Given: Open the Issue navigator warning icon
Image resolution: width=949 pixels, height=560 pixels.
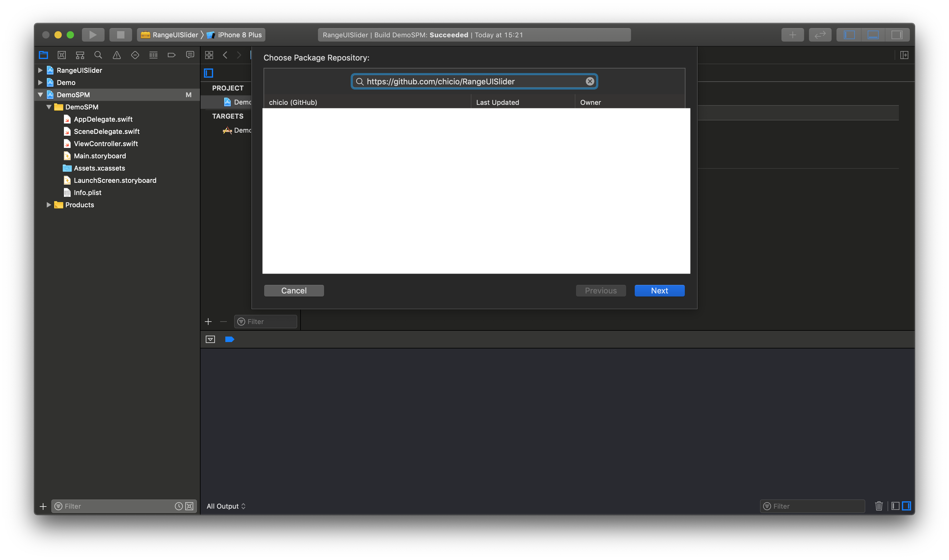Looking at the screenshot, I should [116, 55].
